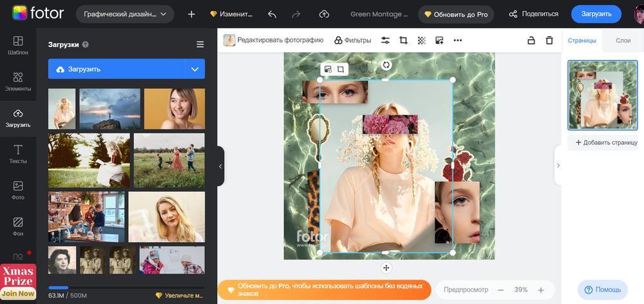Switch to the Слои tab

coord(623,41)
